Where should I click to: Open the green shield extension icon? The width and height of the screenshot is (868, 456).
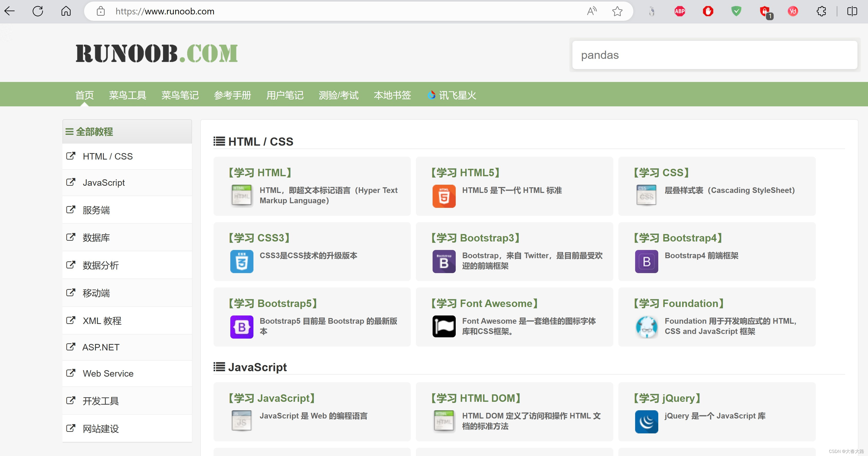[736, 11]
